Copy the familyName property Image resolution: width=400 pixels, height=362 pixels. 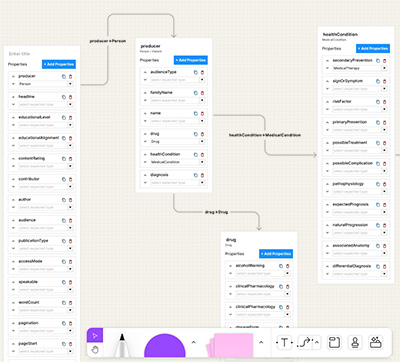[196, 93]
